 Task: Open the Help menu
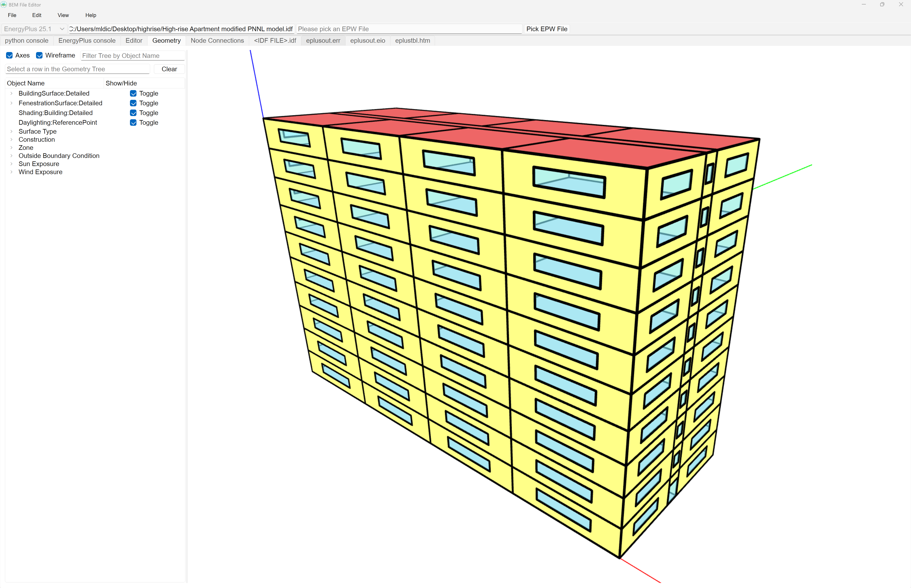(x=91, y=15)
